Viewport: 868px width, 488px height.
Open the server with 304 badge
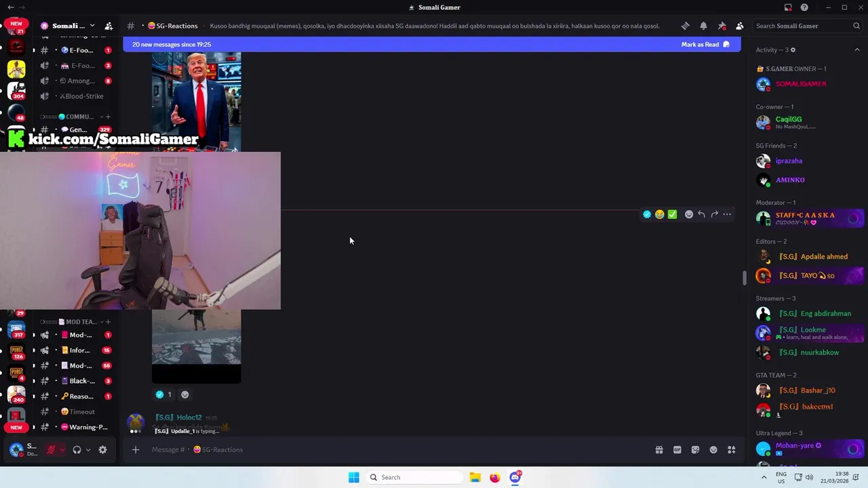pos(16,90)
